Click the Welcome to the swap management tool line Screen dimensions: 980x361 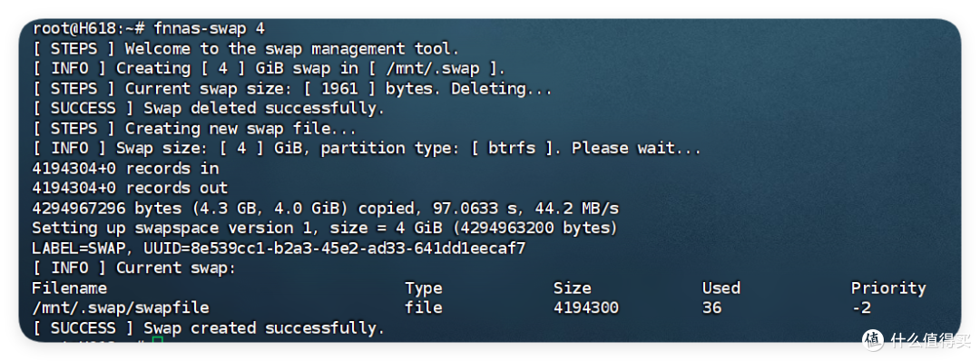292,49
